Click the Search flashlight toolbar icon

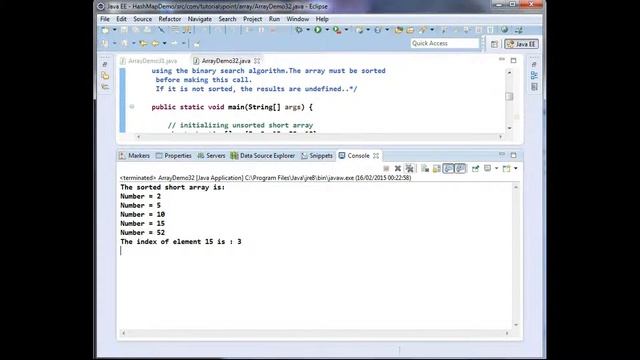click(x=422, y=30)
